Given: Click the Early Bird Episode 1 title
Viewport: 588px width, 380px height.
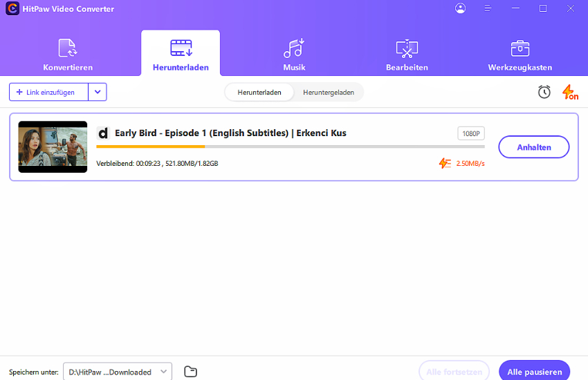Looking at the screenshot, I should coord(230,133).
